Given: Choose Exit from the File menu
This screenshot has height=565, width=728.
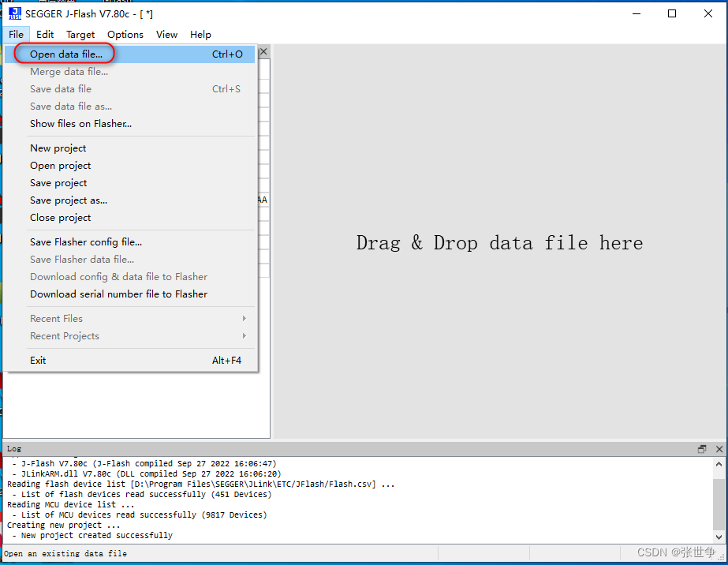Looking at the screenshot, I should [x=130, y=360].
